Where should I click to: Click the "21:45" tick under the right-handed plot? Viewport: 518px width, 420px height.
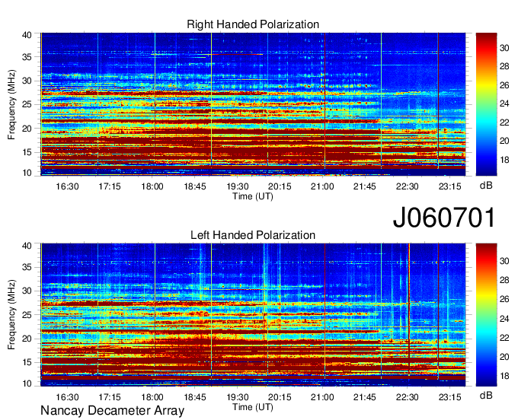click(365, 186)
